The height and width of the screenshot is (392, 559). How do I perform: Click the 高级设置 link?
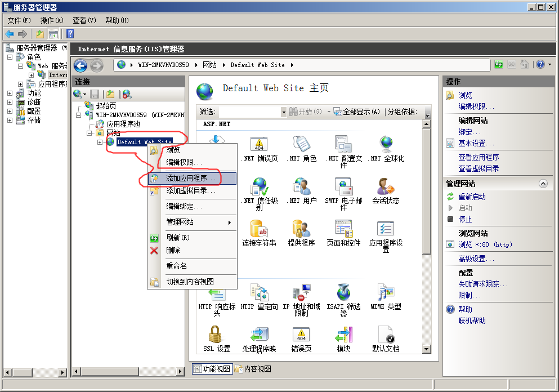pos(476,259)
